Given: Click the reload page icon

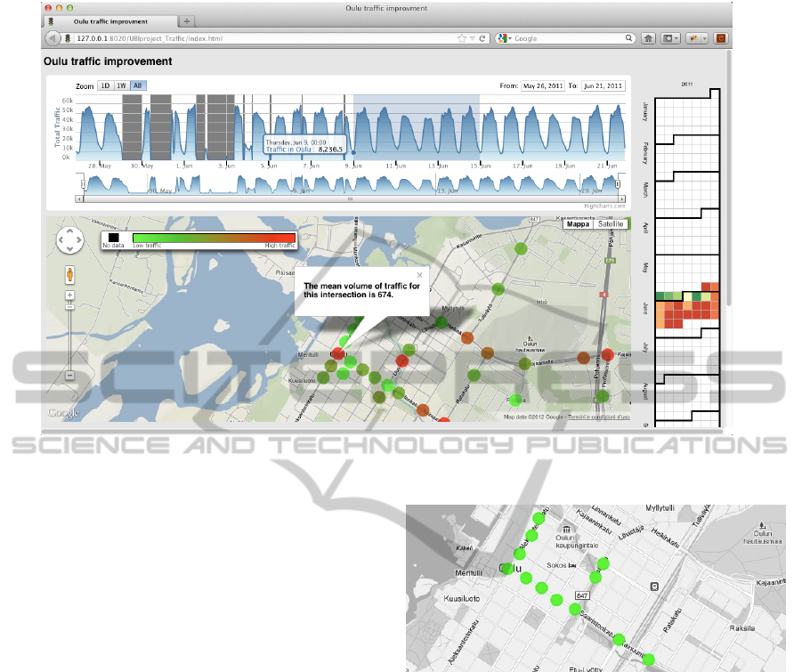Looking at the screenshot, I should point(482,38).
